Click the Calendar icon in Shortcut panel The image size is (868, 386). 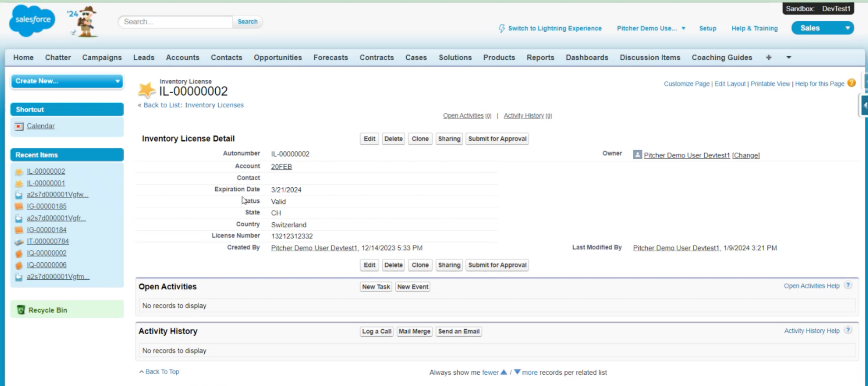tap(19, 127)
